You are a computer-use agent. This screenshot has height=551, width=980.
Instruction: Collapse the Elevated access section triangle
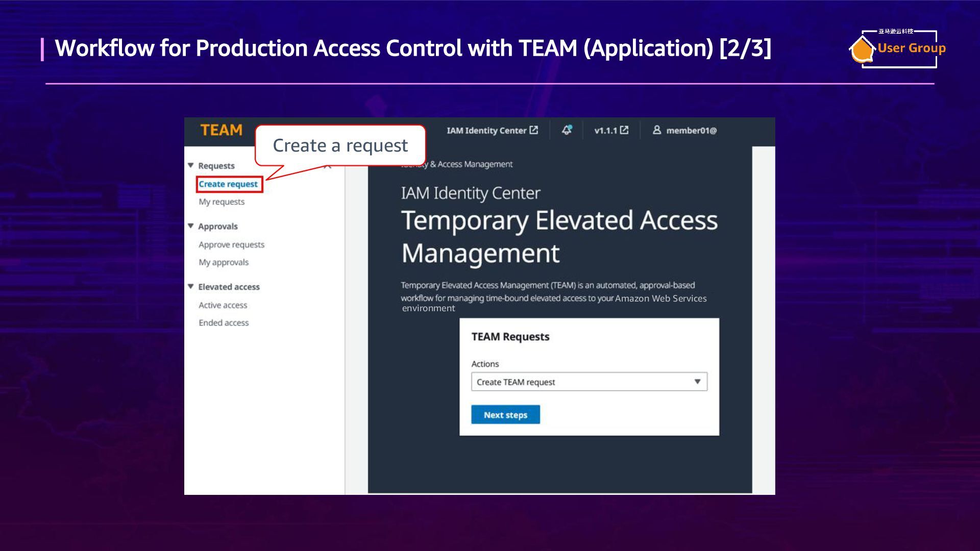pyautogui.click(x=191, y=286)
